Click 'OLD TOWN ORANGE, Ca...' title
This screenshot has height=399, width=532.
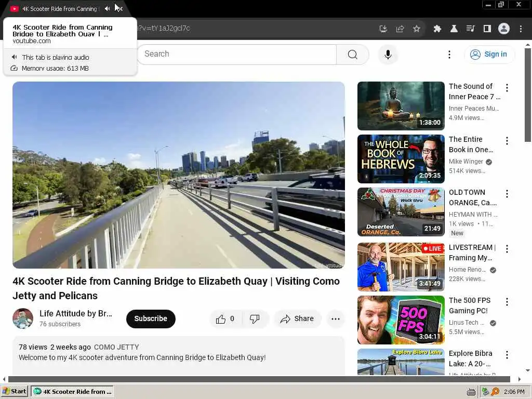click(473, 197)
